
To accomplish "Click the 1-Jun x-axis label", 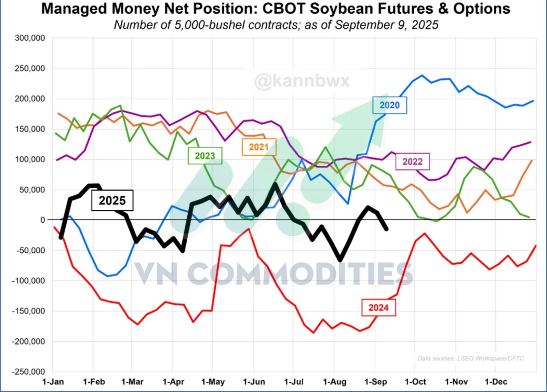I will coord(254,382).
